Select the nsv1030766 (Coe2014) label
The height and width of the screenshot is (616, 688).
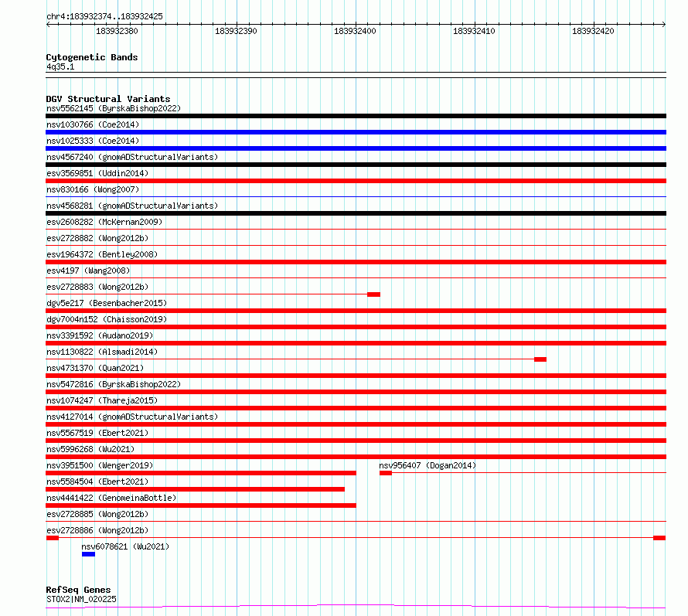pyautogui.click(x=93, y=124)
